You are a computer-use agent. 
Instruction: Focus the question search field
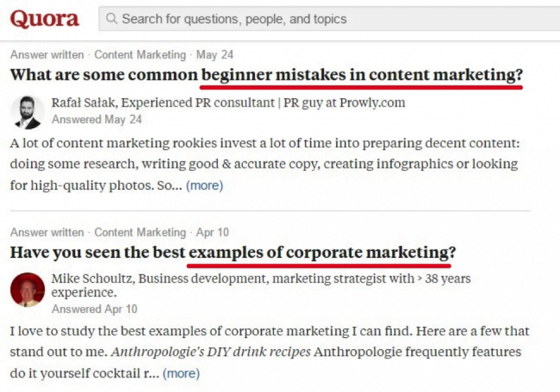click(329, 18)
